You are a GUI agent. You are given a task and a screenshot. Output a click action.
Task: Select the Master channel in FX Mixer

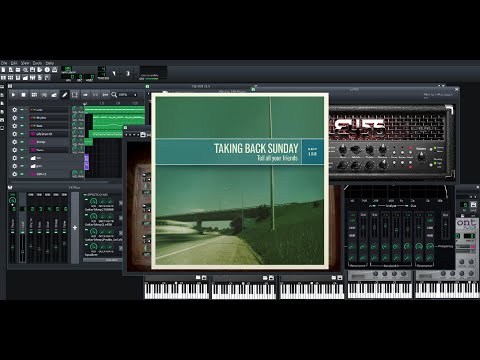[x=12, y=227]
